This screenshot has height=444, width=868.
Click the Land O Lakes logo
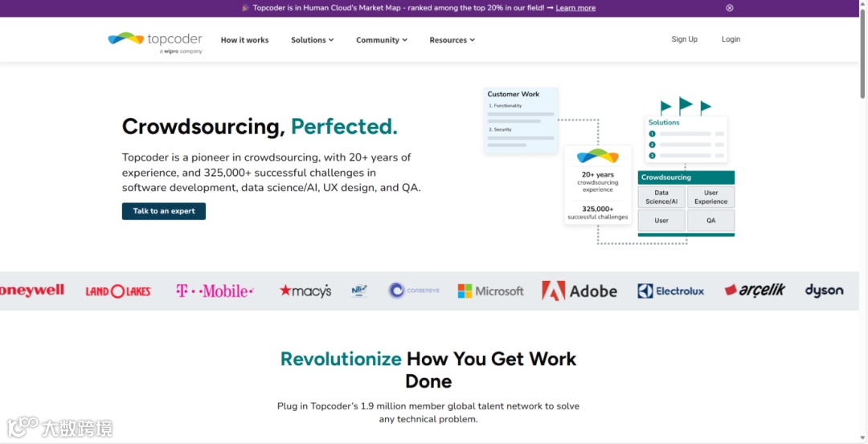click(118, 291)
